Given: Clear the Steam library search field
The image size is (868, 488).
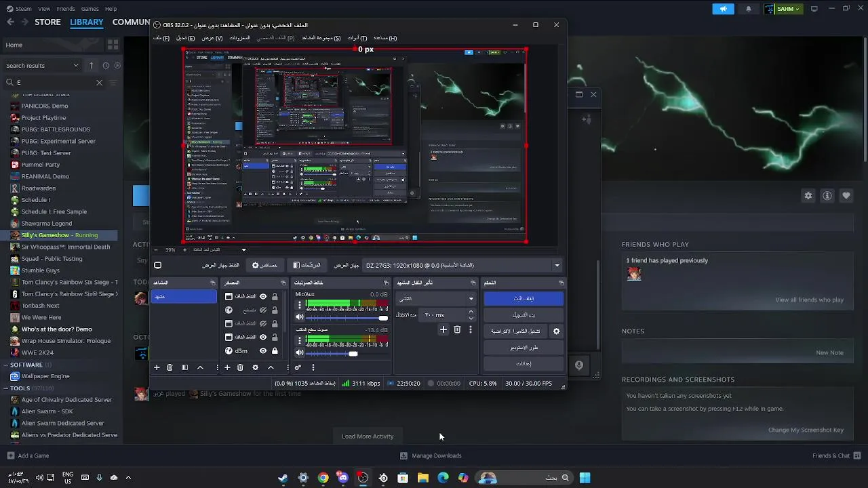Looking at the screenshot, I should click(99, 82).
